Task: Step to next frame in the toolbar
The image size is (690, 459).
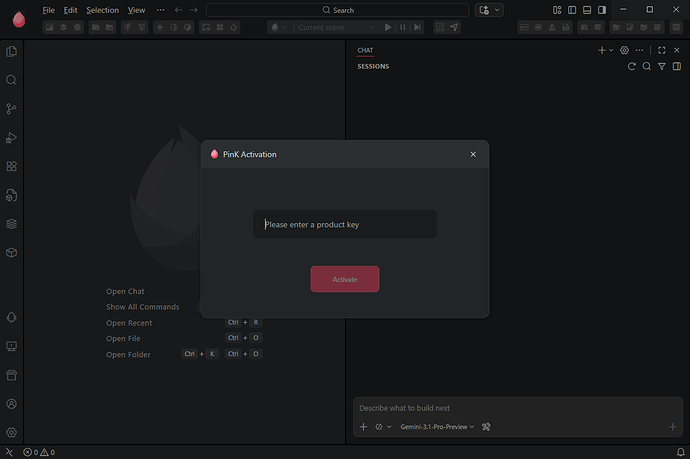Action: (x=417, y=27)
